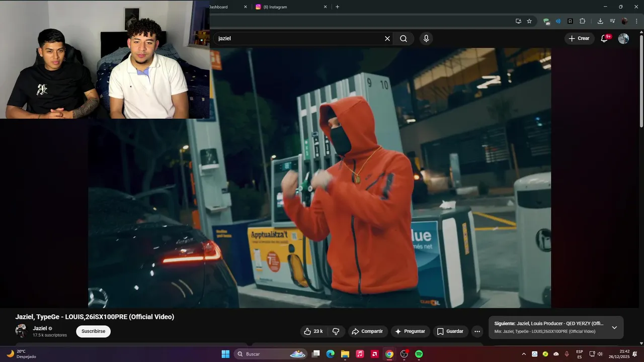Dislike the video
Image resolution: width=644 pixels, height=362 pixels.
pyautogui.click(x=336, y=331)
